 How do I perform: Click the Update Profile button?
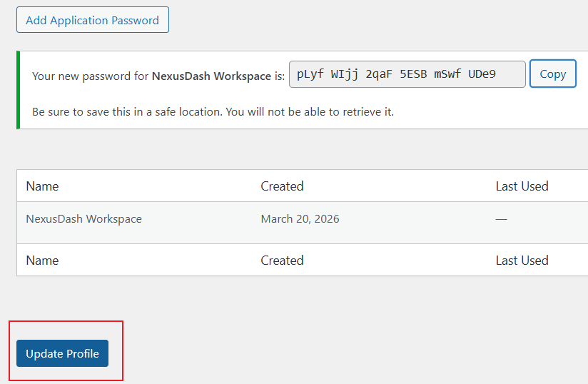tap(62, 353)
